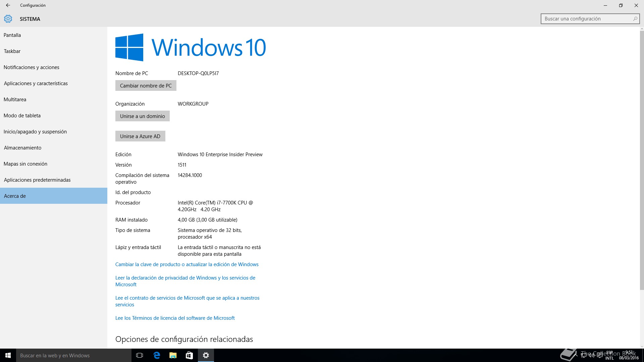Click Unirse a un dominio button

click(x=143, y=116)
